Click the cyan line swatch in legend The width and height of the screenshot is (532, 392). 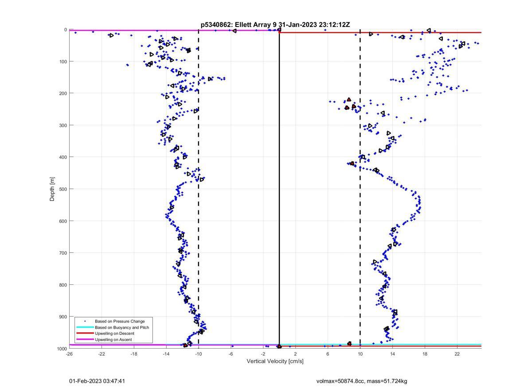click(85, 327)
